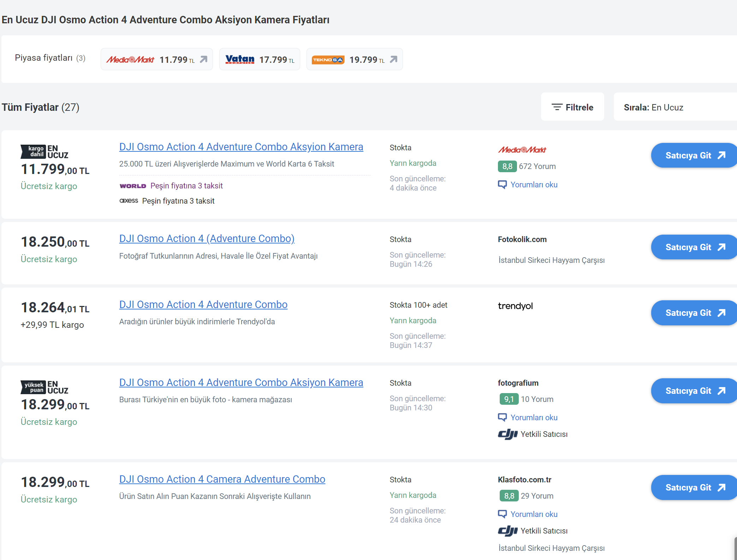737x560 pixels.
Task: Click the 18.250,00 TL price
Action: click(55, 242)
